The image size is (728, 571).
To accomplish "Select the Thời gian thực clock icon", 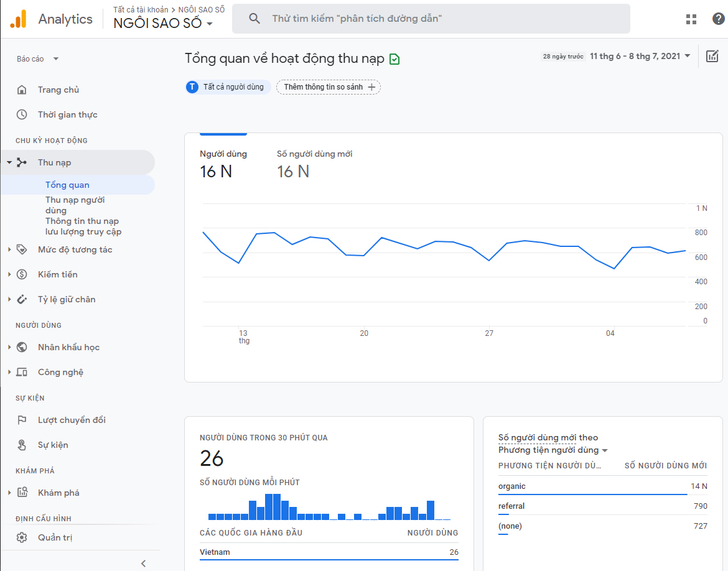I will pyautogui.click(x=21, y=114).
